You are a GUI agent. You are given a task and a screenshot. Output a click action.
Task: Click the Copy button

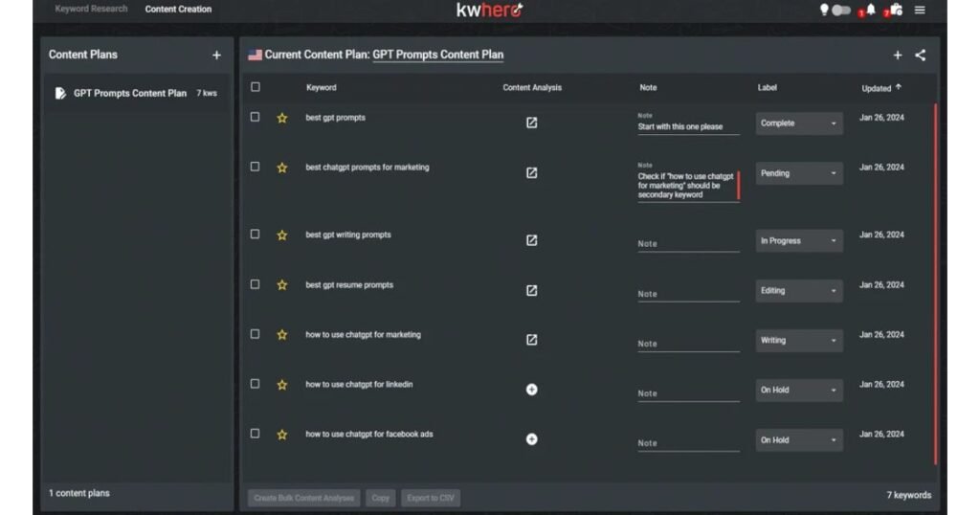click(x=380, y=498)
